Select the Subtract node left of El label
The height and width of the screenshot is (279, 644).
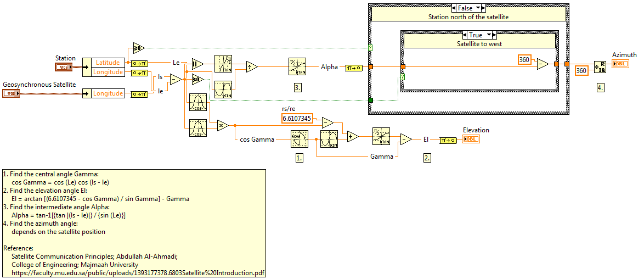pos(406,139)
